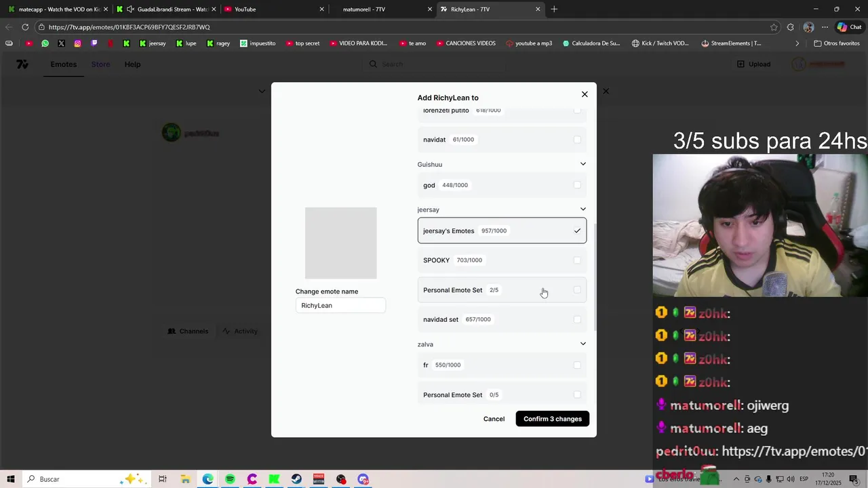Open the taskbar notifications icon
868x488 pixels.
[x=854, y=479]
